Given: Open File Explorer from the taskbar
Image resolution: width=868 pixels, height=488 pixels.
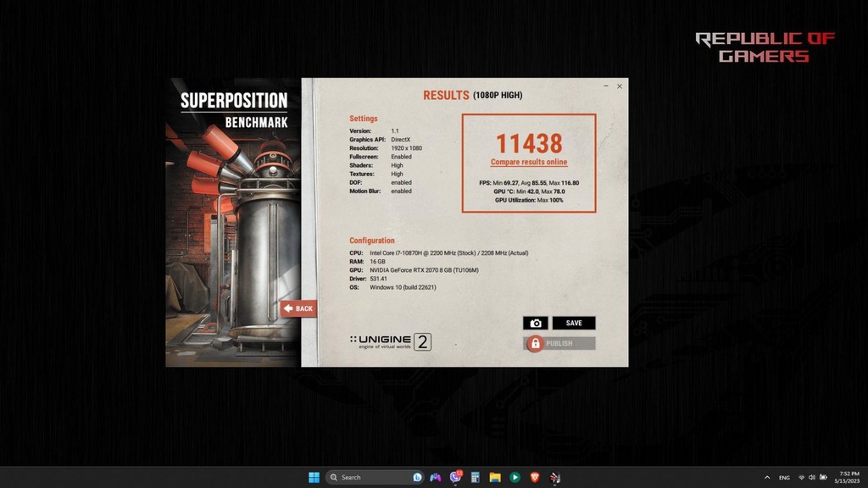Looking at the screenshot, I should pos(495,477).
